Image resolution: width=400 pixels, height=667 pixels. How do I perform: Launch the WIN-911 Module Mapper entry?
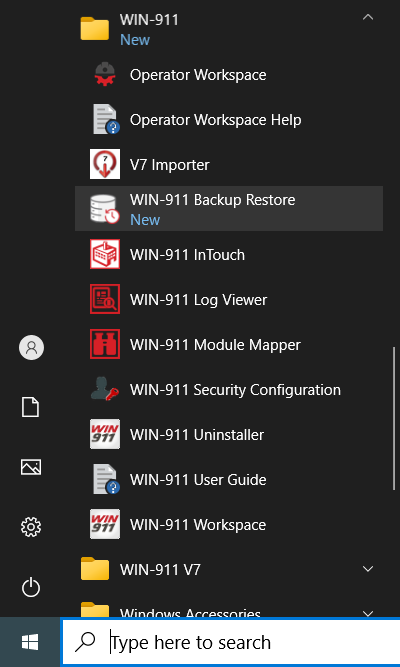tap(229, 344)
